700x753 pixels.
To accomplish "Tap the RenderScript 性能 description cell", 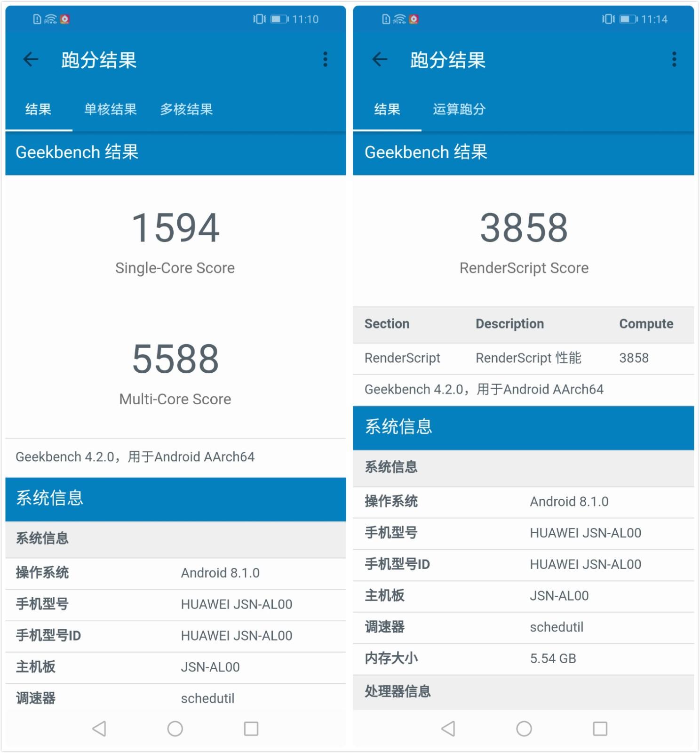I will [529, 358].
